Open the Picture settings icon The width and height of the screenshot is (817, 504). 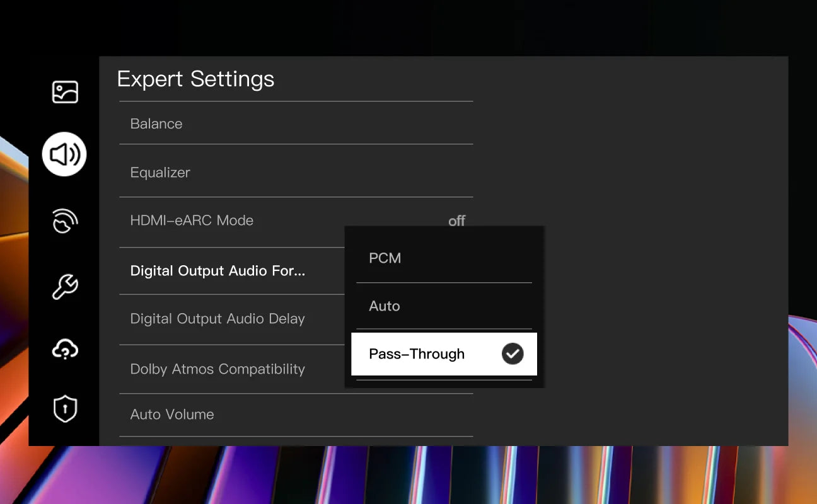64,92
